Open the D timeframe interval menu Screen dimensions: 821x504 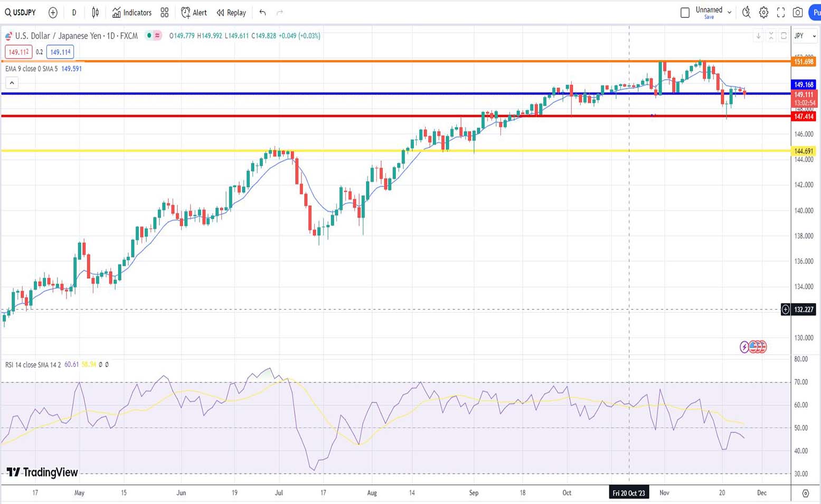tap(74, 13)
